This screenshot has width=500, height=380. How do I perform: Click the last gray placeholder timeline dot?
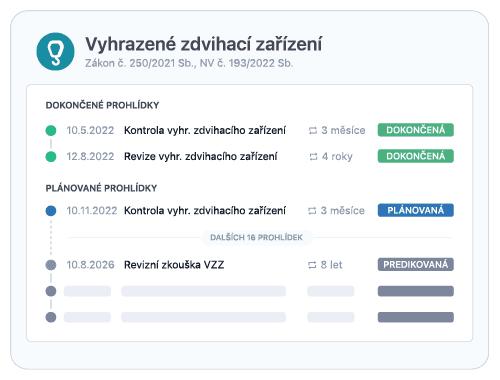coord(51,317)
